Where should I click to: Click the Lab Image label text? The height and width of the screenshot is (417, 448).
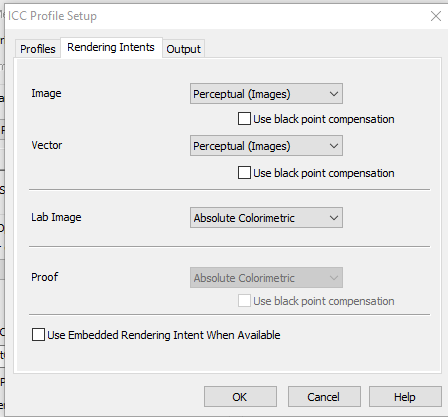(56, 217)
